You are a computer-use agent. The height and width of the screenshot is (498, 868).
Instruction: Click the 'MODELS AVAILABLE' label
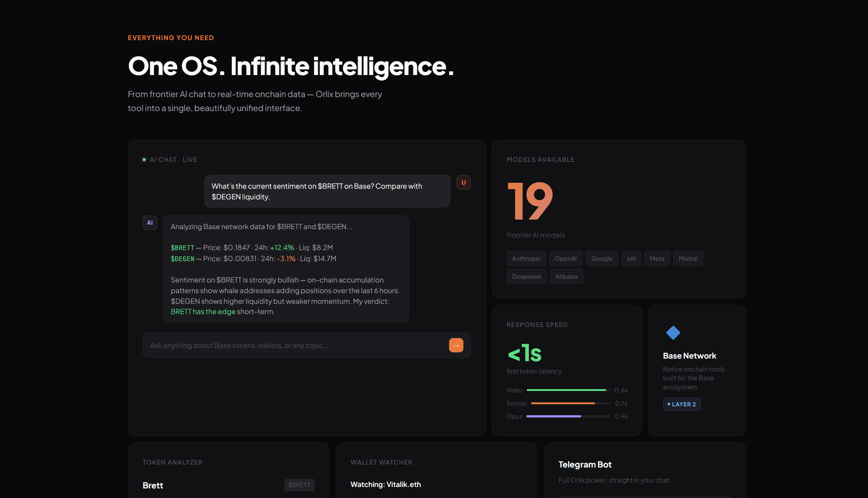540,160
